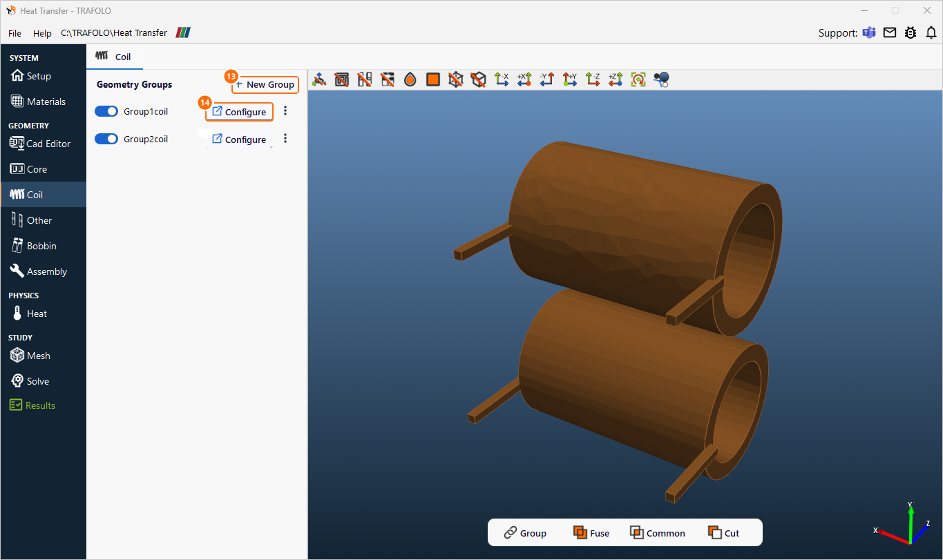The height and width of the screenshot is (560, 943).
Task: Toggle off Group2coil switch
Action: coord(106,139)
